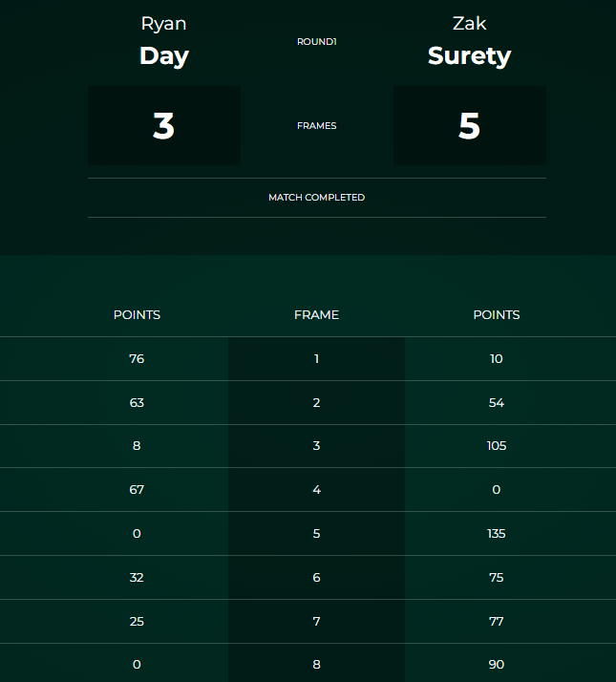The width and height of the screenshot is (616, 682).
Task: Click the FRAMES label between the scores
Action: (x=316, y=126)
